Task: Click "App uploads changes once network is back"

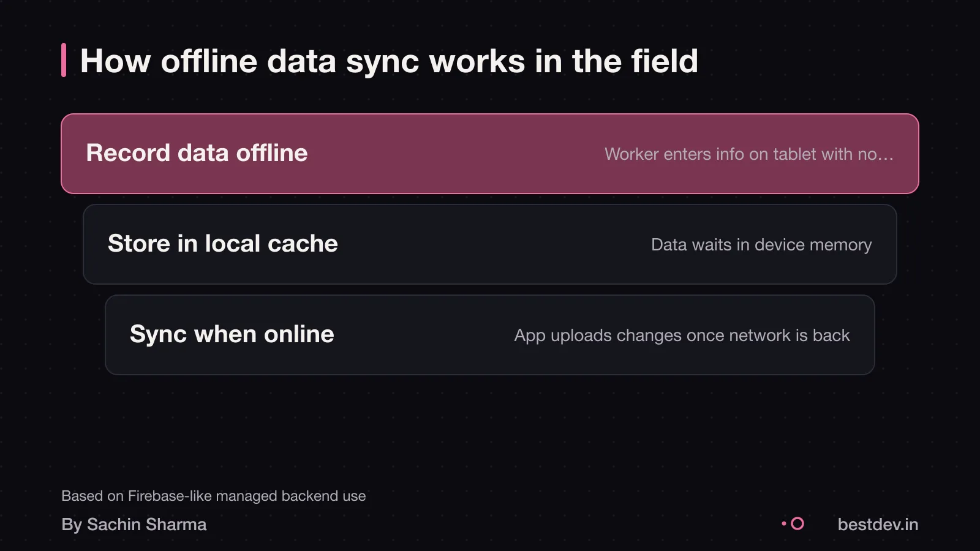Action: click(x=682, y=335)
